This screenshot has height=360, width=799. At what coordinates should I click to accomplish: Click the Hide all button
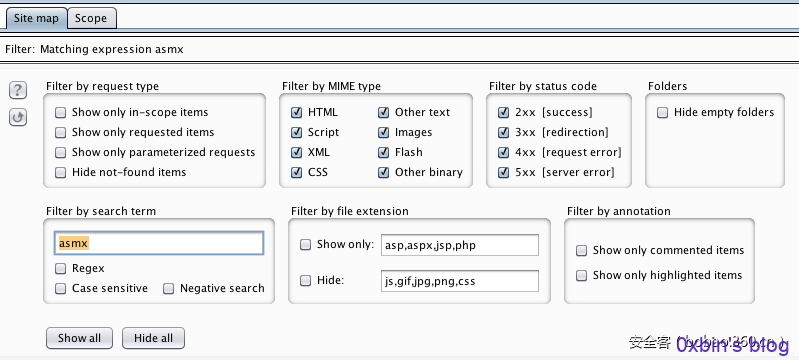tap(153, 338)
